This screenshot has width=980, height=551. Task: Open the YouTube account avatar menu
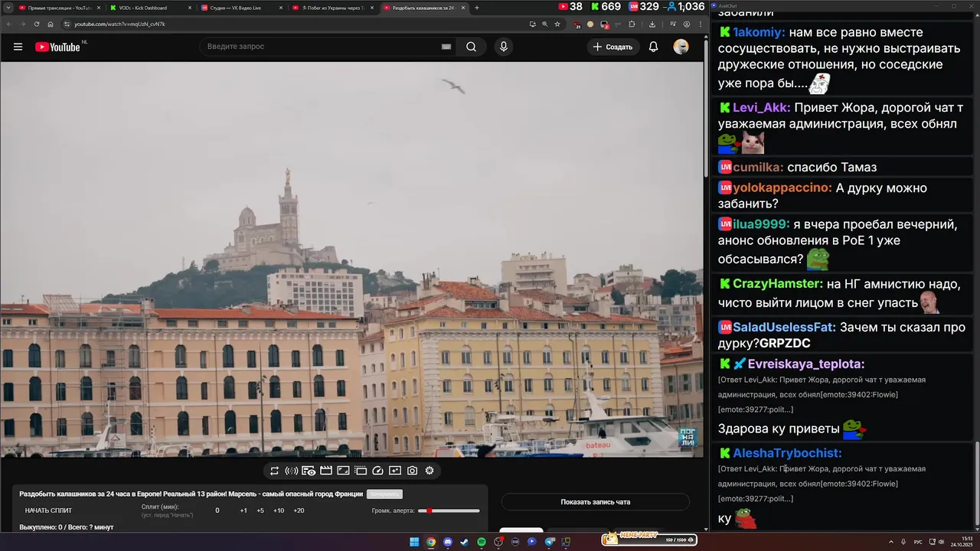(681, 47)
